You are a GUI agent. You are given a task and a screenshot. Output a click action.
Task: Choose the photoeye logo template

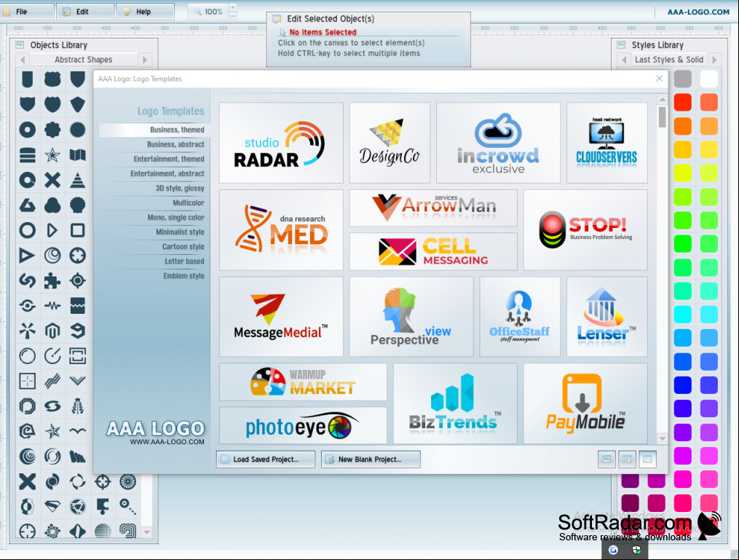[x=303, y=426]
